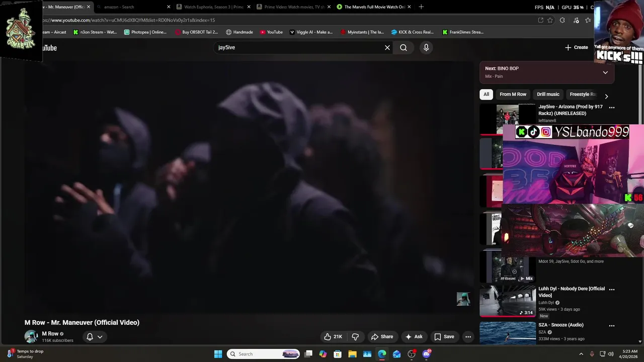Visit the M Row channel name link

tap(50, 334)
